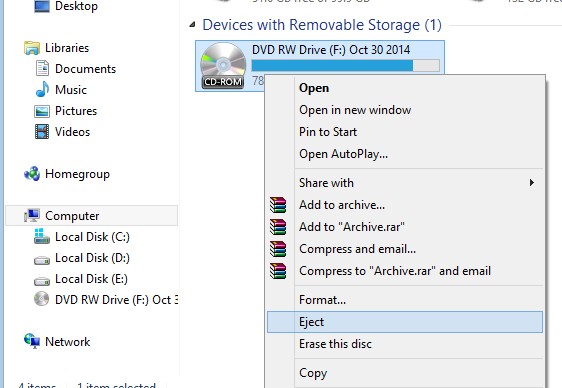Go to the Music library

(x=71, y=90)
